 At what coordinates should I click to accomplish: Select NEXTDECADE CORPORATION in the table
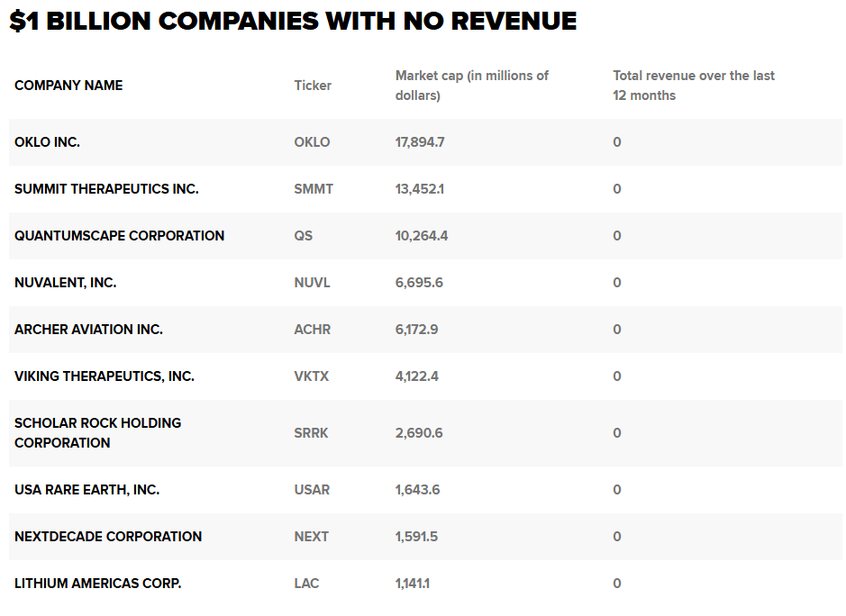(x=108, y=537)
